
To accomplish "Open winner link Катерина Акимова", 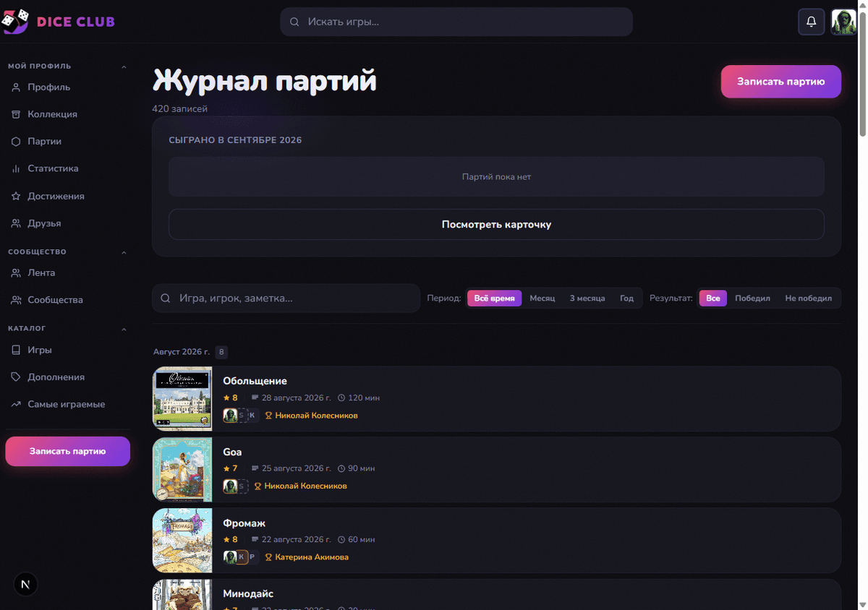I will point(312,557).
